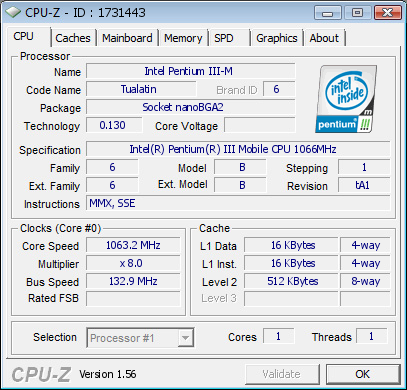Open the Mainboard tab

click(127, 38)
